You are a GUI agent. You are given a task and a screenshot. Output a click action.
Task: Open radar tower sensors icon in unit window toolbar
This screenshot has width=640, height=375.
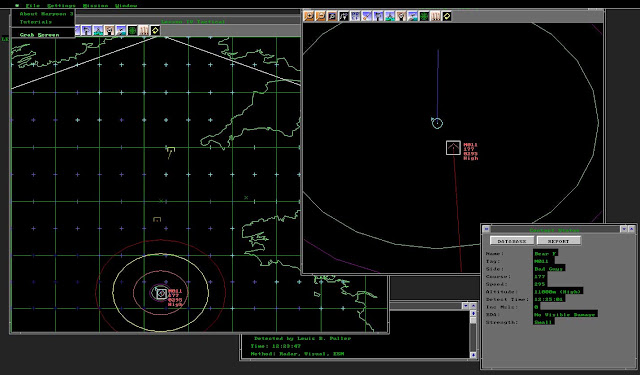[x=378, y=16]
